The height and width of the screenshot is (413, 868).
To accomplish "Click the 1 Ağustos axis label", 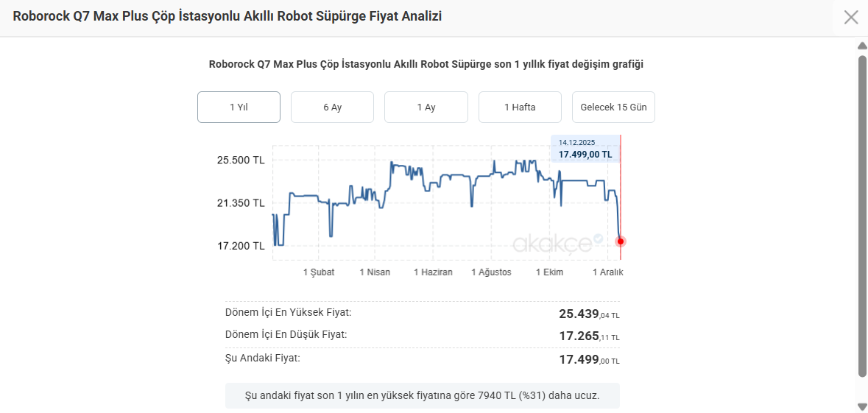I will point(491,272).
